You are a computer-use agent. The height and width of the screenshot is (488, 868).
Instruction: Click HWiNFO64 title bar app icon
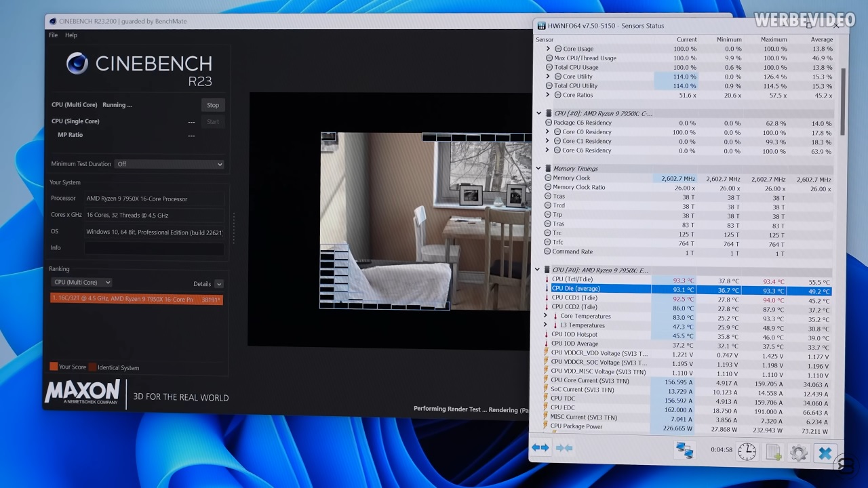[541, 26]
